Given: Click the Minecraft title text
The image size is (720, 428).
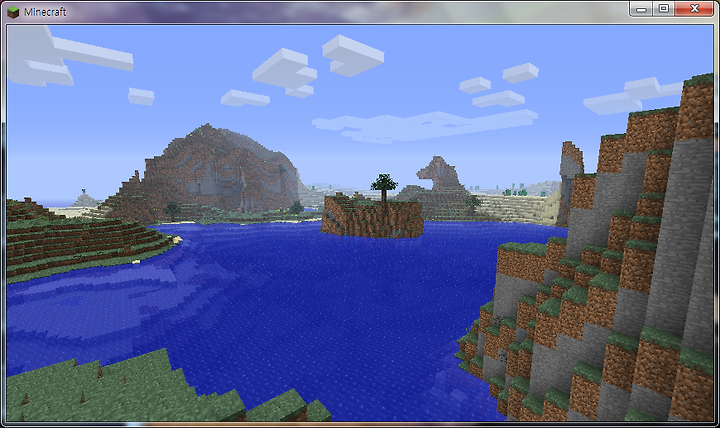Looking at the screenshot, I should pyautogui.click(x=45, y=12).
